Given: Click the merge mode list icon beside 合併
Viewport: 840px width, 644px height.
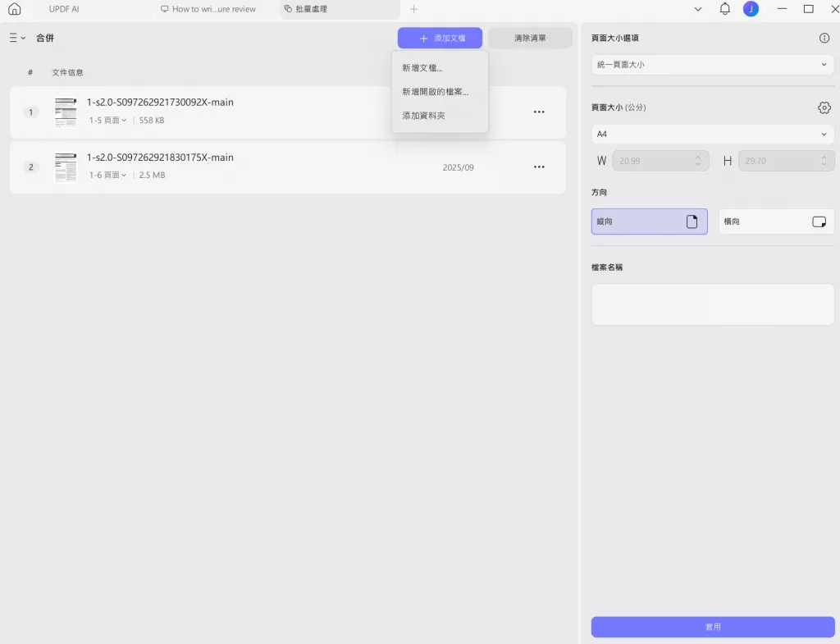Looking at the screenshot, I should point(15,38).
